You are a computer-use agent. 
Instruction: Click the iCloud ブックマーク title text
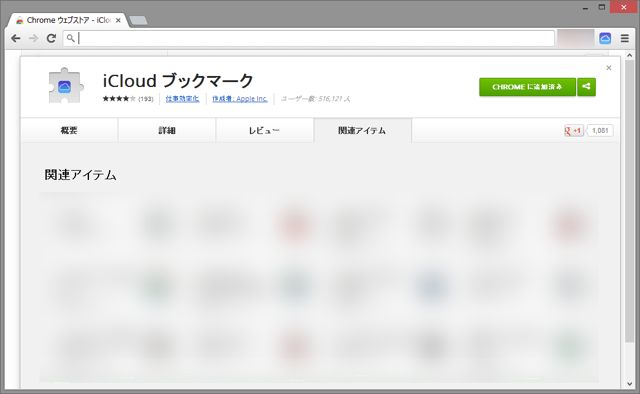point(178,81)
